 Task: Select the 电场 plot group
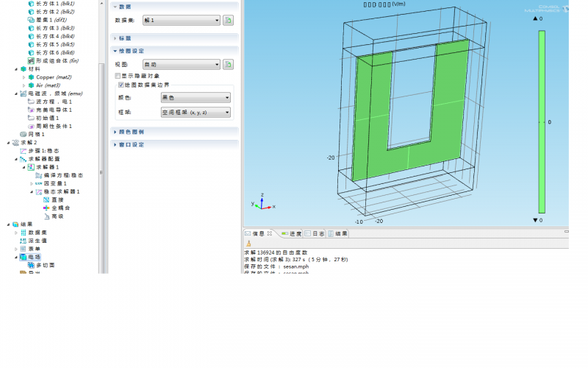pos(30,257)
